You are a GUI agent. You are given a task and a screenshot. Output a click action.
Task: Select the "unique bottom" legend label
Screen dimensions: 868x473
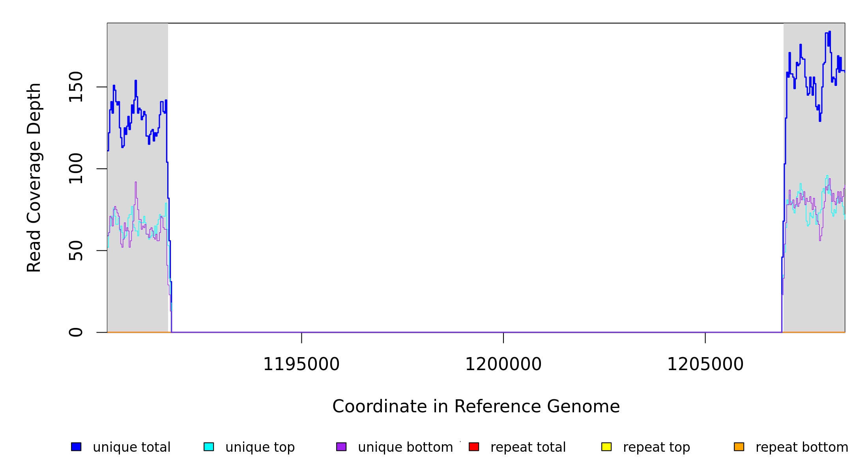tap(405, 447)
